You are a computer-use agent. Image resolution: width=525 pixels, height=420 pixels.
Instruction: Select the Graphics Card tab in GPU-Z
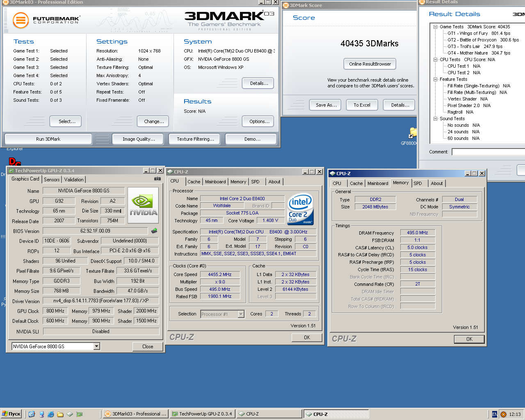tap(25, 179)
